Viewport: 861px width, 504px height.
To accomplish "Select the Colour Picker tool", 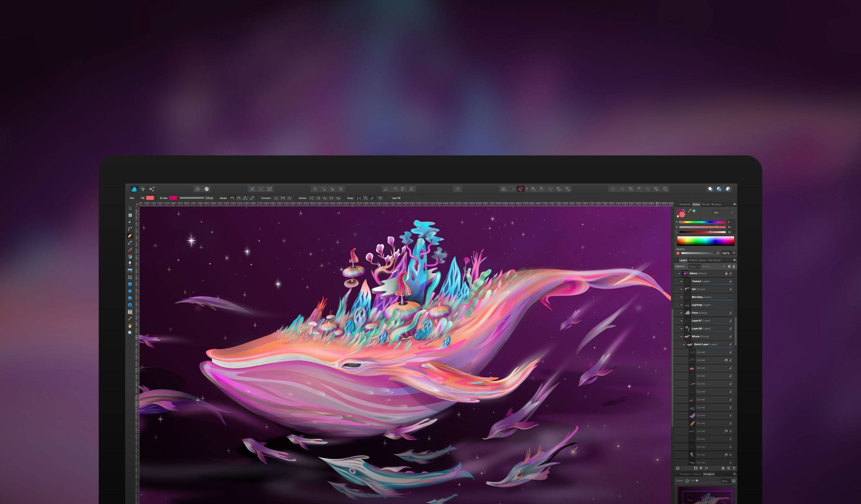I will tap(130, 318).
